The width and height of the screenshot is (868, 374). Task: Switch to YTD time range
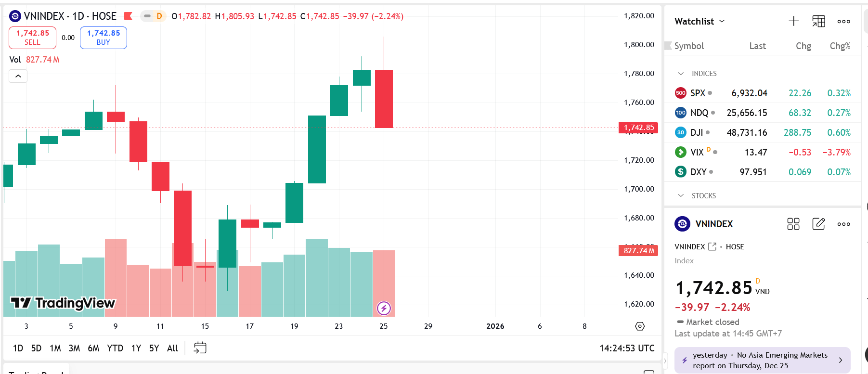tap(115, 348)
